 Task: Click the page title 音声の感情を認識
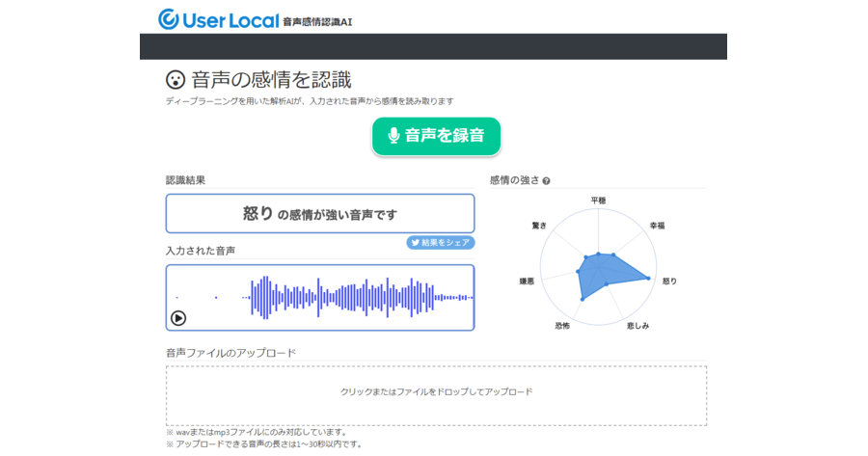pyautogui.click(x=271, y=80)
